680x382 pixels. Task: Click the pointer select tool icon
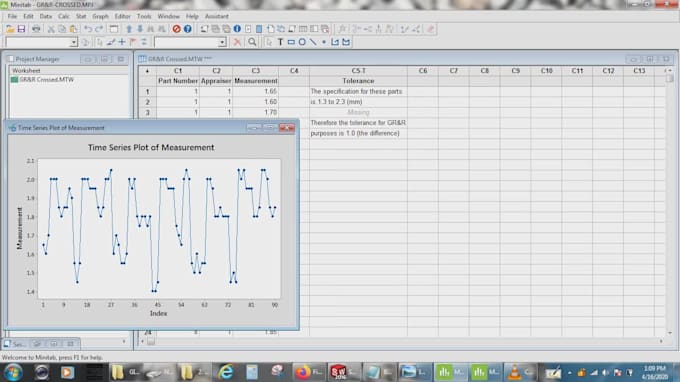[269, 42]
